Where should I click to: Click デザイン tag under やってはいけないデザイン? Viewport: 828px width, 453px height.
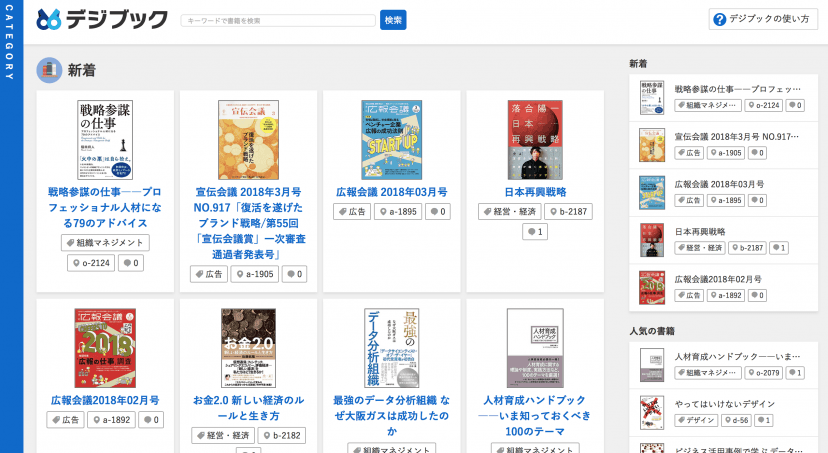click(700, 420)
